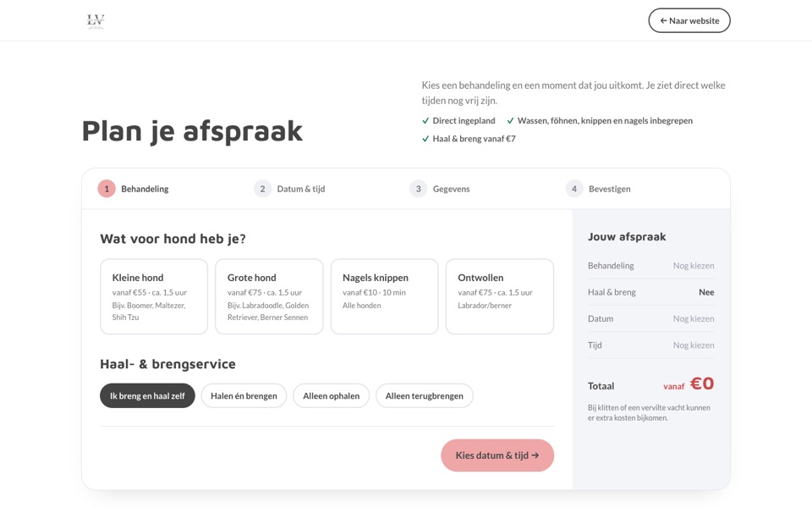The image size is (812, 508).
Task: Choose the Kleine hond treatment card
Action: click(154, 296)
